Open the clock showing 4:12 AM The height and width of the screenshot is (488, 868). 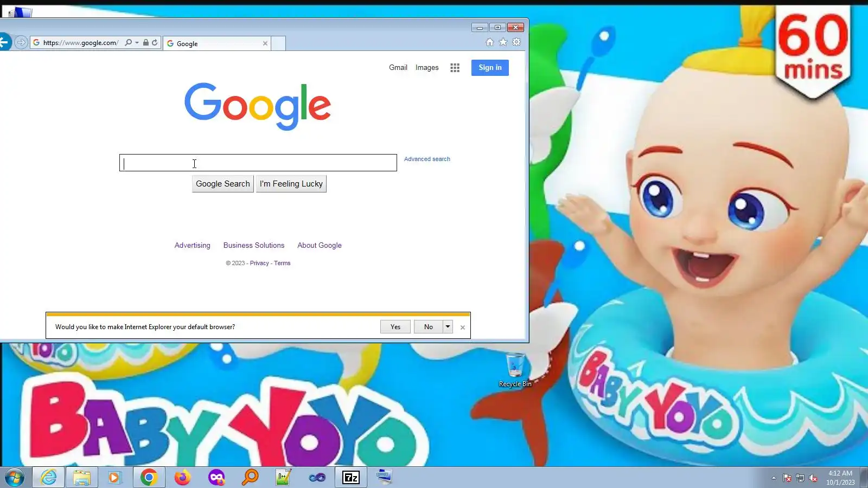pyautogui.click(x=840, y=477)
